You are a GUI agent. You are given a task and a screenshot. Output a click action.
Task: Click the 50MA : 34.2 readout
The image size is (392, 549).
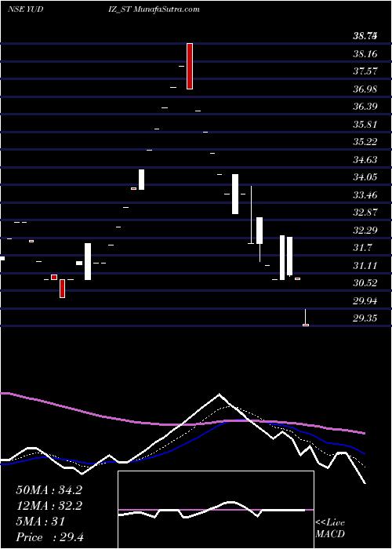pos(49,490)
